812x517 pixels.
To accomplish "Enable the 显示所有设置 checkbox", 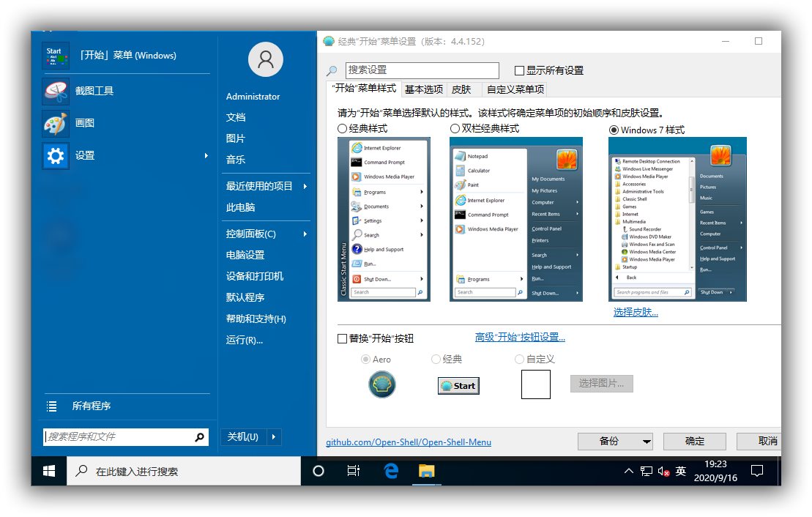I will [519, 70].
